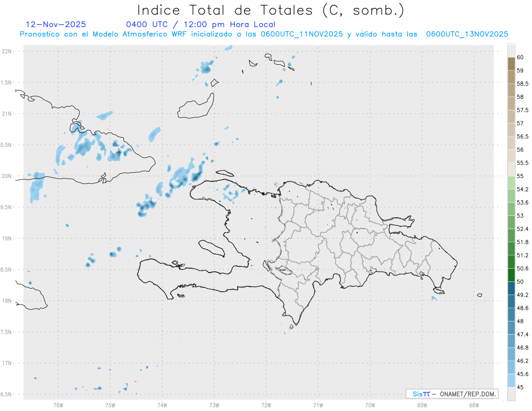Click the lightest blue swatch between 45 and 45.6

[511, 380]
